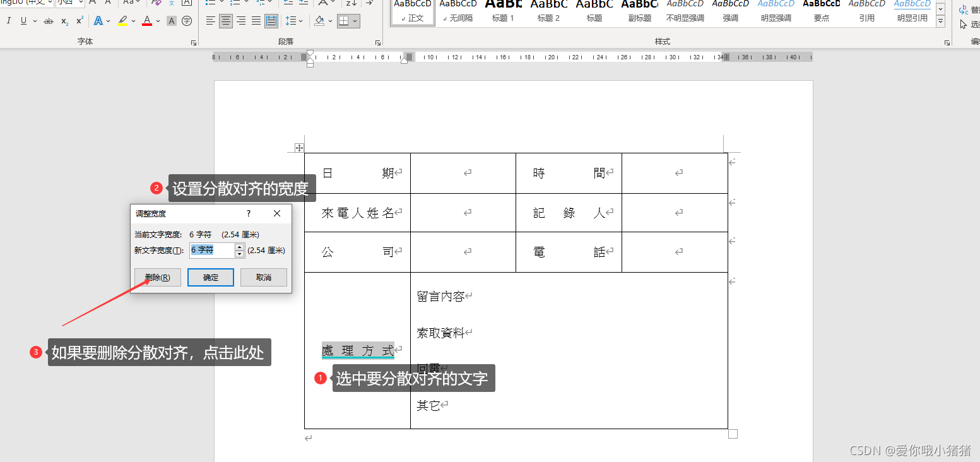Open enclosed character tool
This screenshot has width=980, height=462.
[187, 21]
